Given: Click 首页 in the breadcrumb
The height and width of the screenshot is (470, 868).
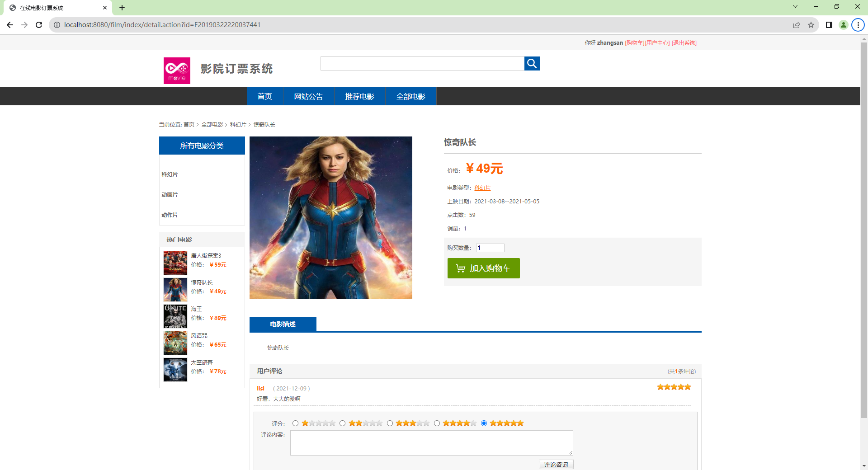Looking at the screenshot, I should [189, 125].
